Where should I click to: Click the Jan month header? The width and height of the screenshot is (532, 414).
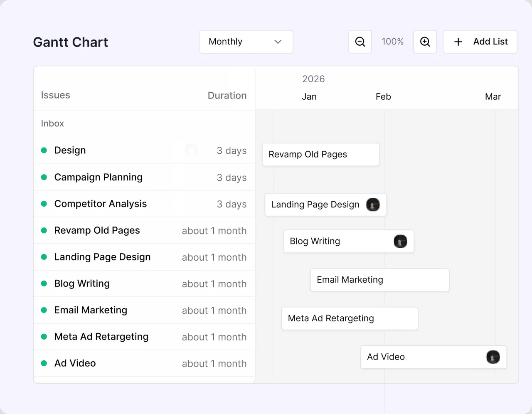(x=309, y=97)
